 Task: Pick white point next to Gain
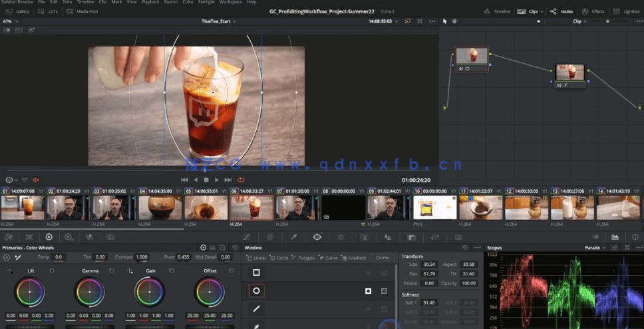(x=130, y=271)
